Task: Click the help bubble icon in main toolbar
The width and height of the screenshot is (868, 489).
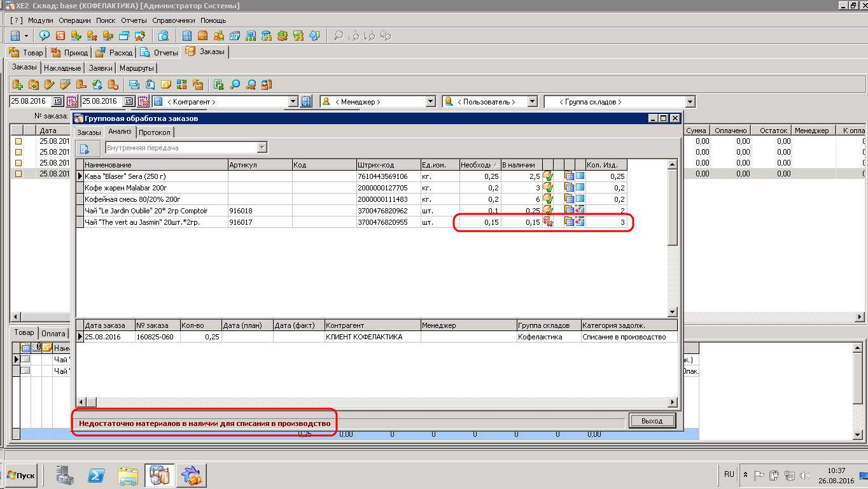Action: (x=44, y=36)
